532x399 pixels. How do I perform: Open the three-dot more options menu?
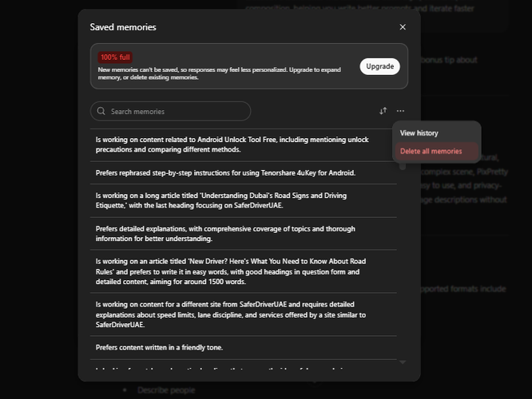coord(400,111)
